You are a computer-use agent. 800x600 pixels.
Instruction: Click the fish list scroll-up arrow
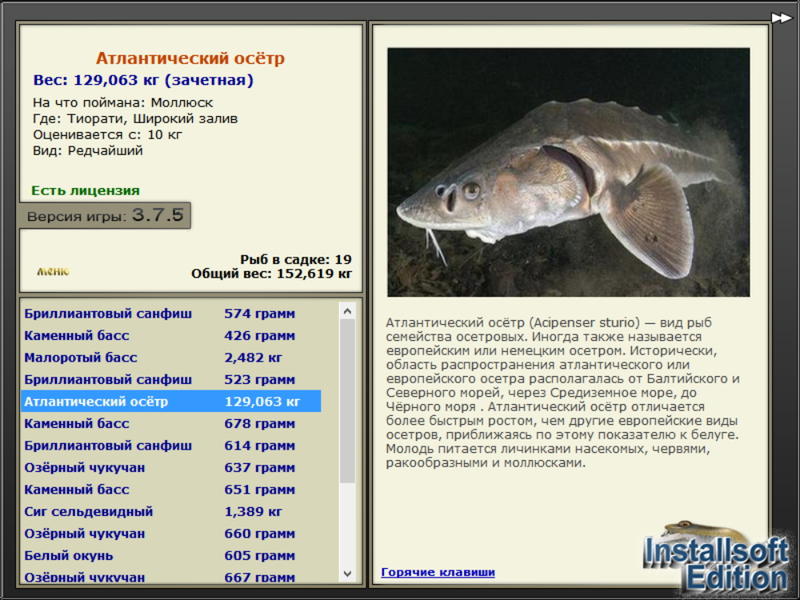tap(347, 311)
